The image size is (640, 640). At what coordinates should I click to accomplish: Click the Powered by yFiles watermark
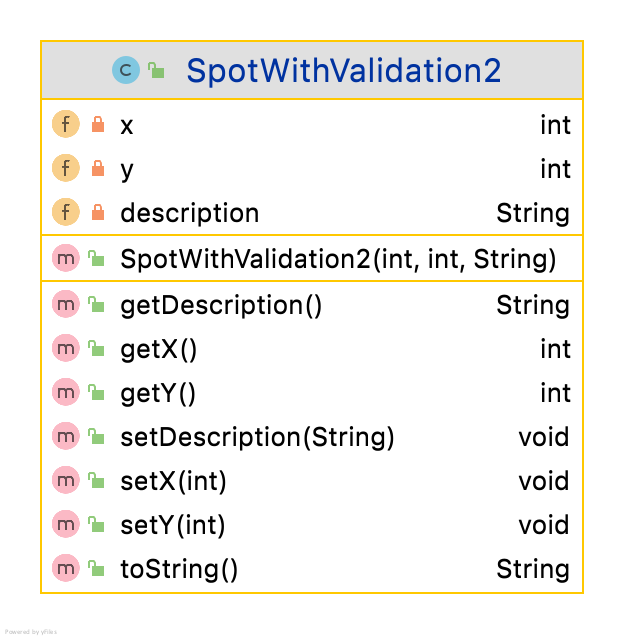[31, 631]
